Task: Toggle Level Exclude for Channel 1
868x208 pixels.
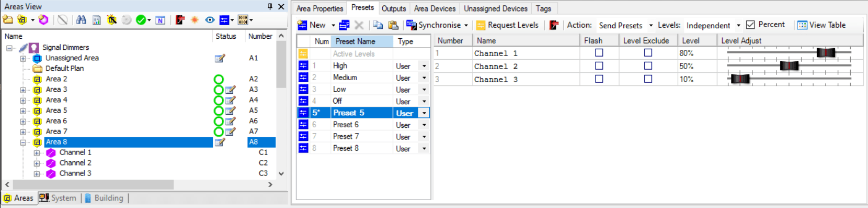Action: pyautogui.click(x=648, y=53)
